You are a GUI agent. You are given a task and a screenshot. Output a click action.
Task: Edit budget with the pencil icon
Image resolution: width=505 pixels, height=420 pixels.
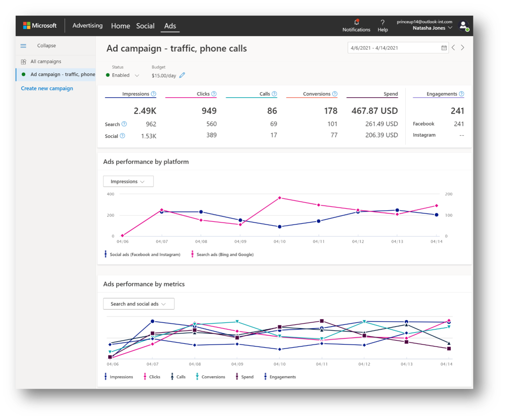tap(182, 75)
